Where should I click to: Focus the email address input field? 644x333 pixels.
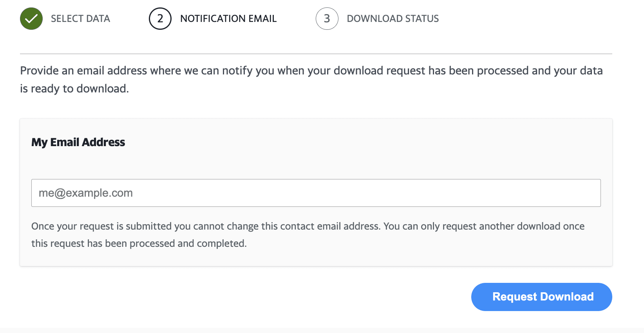coord(316,193)
